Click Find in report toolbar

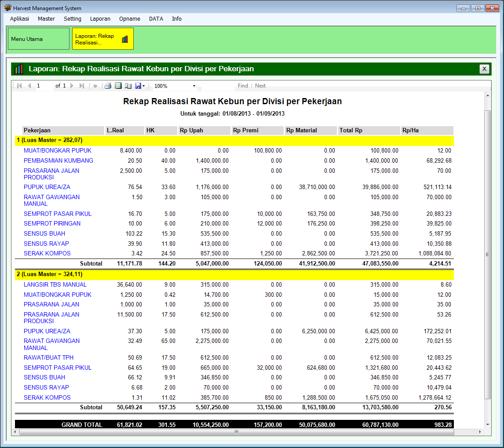pyautogui.click(x=243, y=85)
